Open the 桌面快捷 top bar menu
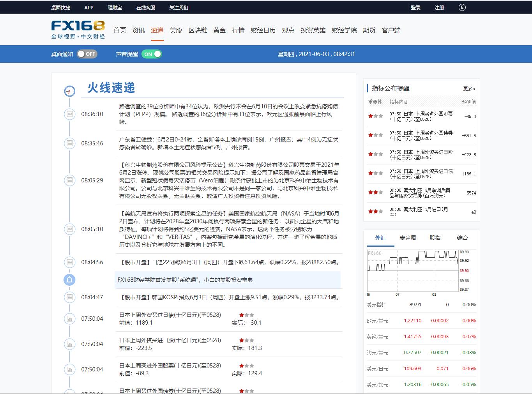532x394 pixels. [61, 7]
